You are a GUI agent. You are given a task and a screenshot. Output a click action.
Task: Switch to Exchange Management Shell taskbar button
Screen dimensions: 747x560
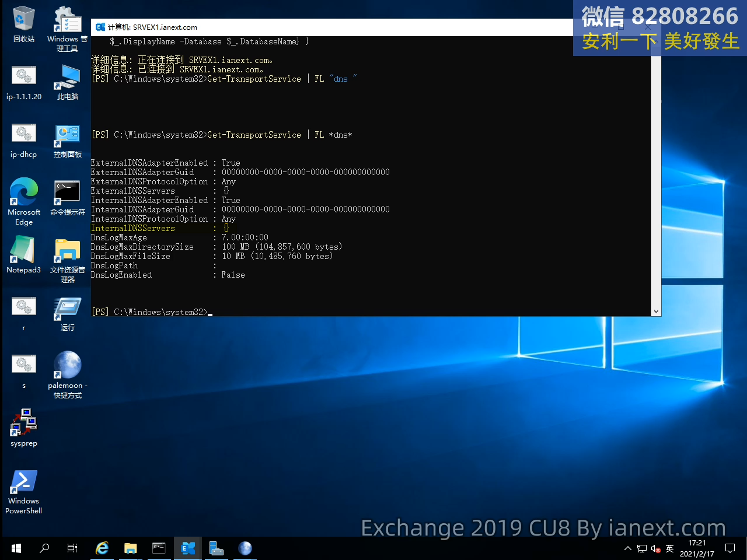click(188, 548)
